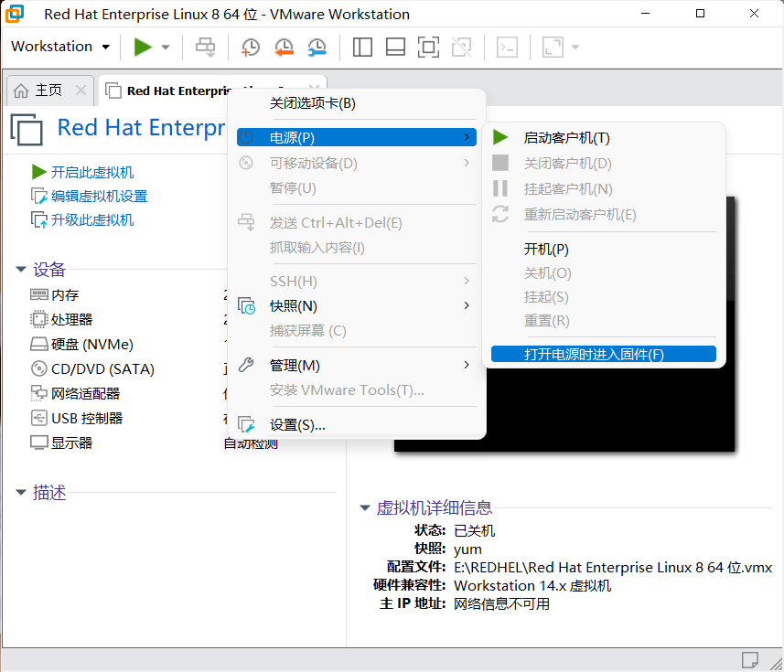Click the send Ctrl+Alt+Del toolbar icon
The height and width of the screenshot is (672, 784).
(x=206, y=47)
